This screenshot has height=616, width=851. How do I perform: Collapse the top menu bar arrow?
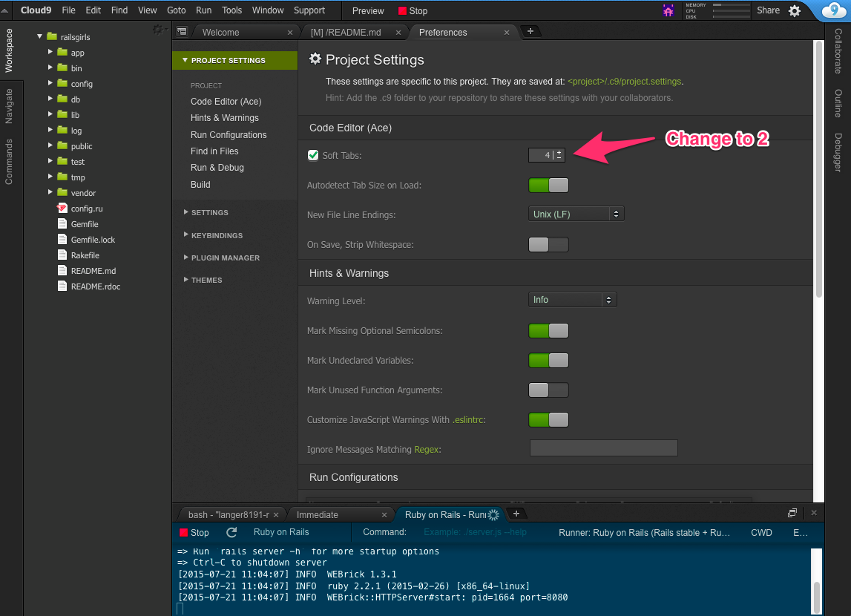click(4, 10)
